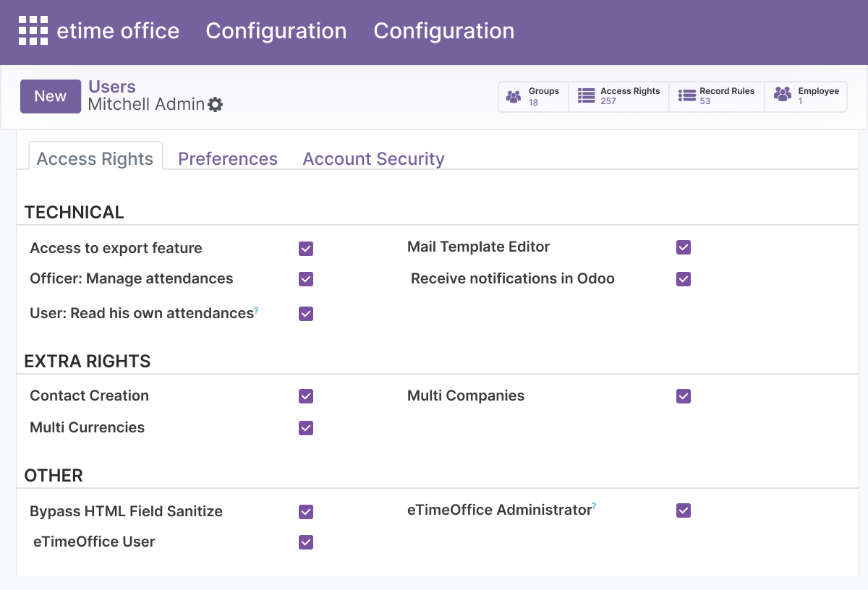Viewport: 868px width, 590px height.
Task: Click the EXTRA RIGHTS section heading
Action: coord(88,362)
